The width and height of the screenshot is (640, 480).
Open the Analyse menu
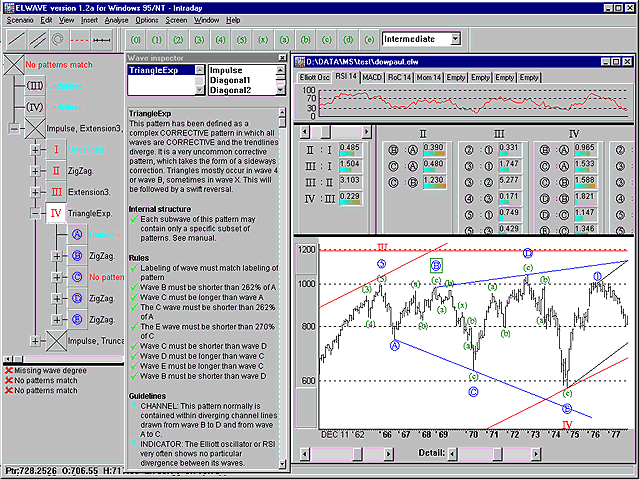pyautogui.click(x=115, y=19)
